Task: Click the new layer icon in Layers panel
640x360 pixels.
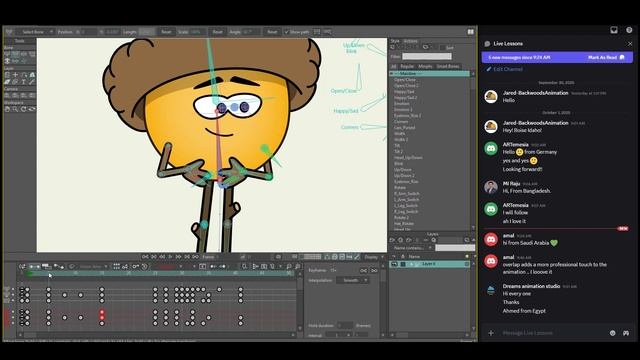Action: [392, 240]
